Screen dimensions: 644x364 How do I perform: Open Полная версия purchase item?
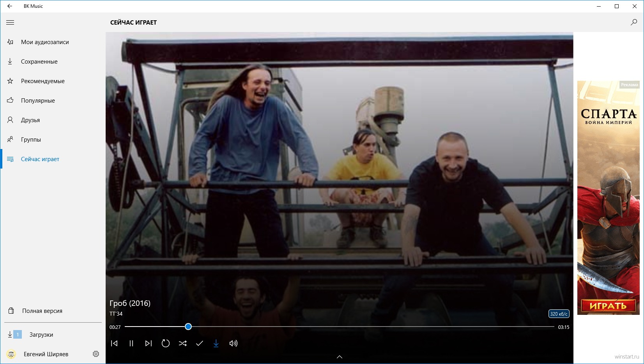pyautogui.click(x=53, y=311)
